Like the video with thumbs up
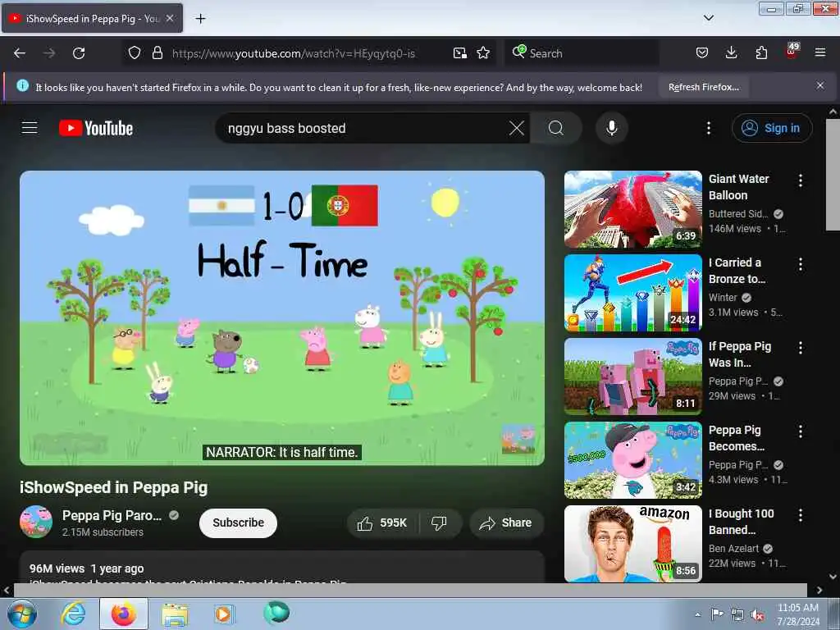 [382, 523]
